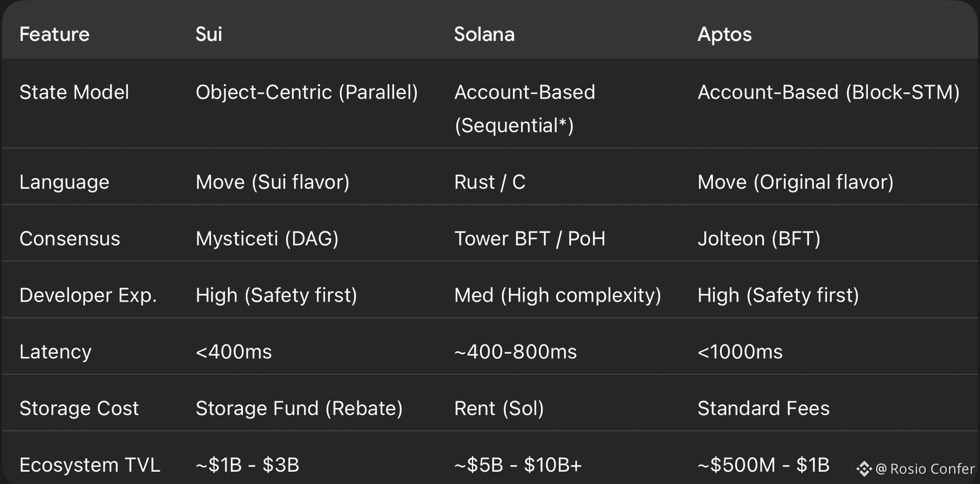The width and height of the screenshot is (980, 484).
Task: Click the ~$5B - $10B+ TVL cell
Action: pyautogui.click(x=517, y=465)
